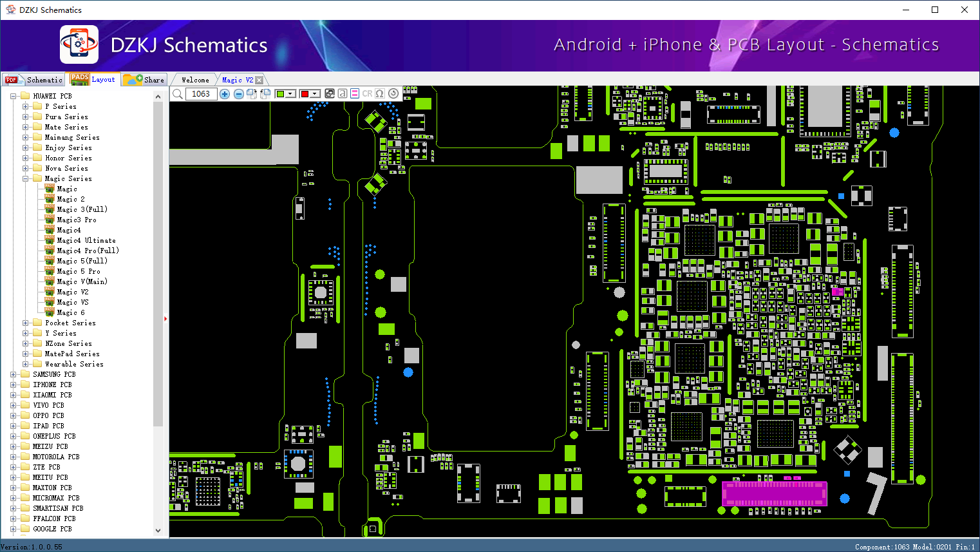Switch to the Layout tab
980x552 pixels.
point(93,79)
